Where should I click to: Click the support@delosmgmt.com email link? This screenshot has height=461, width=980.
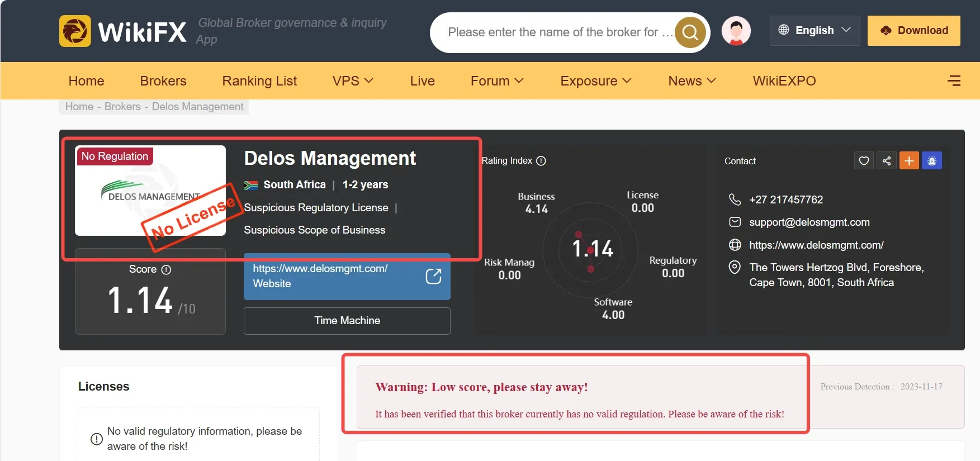click(x=809, y=222)
